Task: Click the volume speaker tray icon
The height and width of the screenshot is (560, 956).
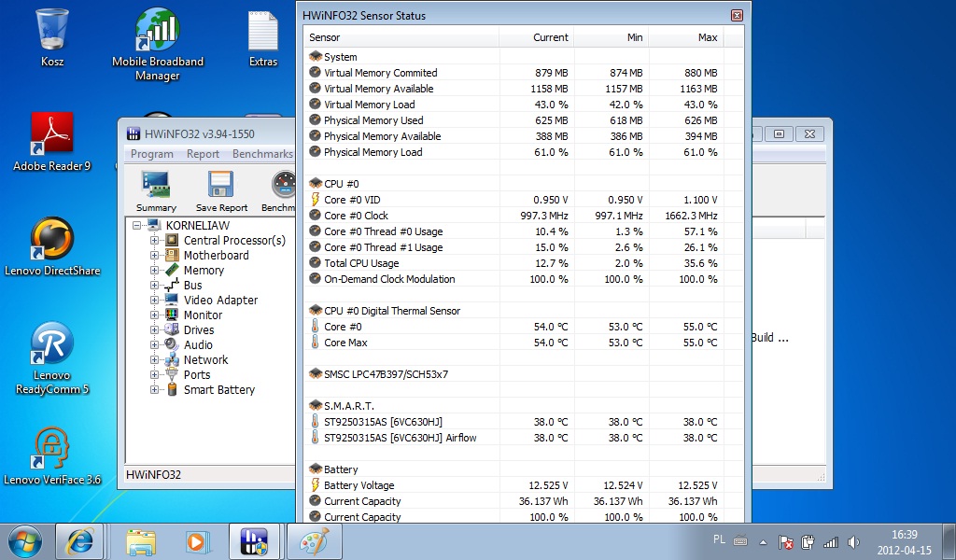Action: 853,541
